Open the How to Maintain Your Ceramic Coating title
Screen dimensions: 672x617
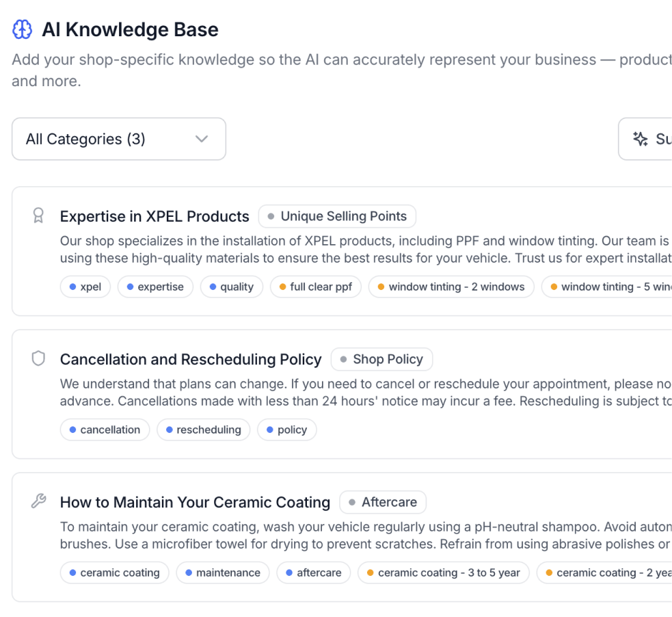click(195, 502)
